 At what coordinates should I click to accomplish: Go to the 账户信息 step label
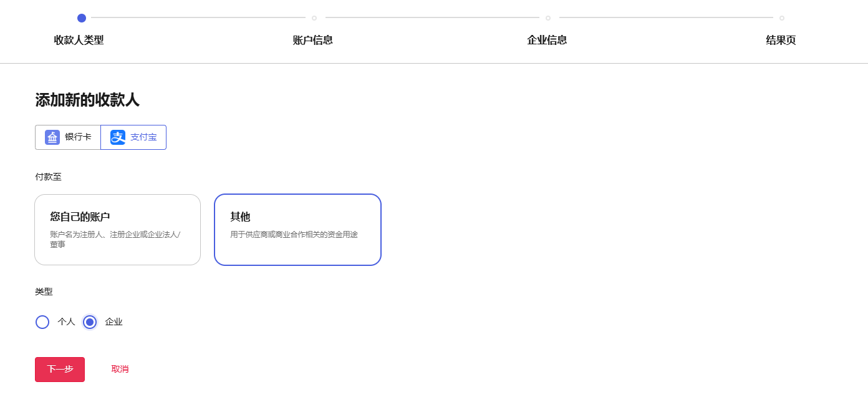pyautogui.click(x=313, y=41)
